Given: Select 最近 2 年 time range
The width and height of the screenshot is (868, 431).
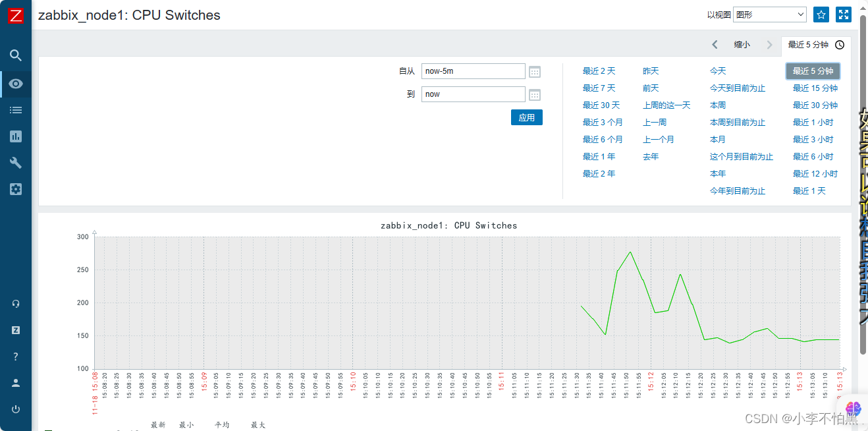Looking at the screenshot, I should [x=599, y=174].
